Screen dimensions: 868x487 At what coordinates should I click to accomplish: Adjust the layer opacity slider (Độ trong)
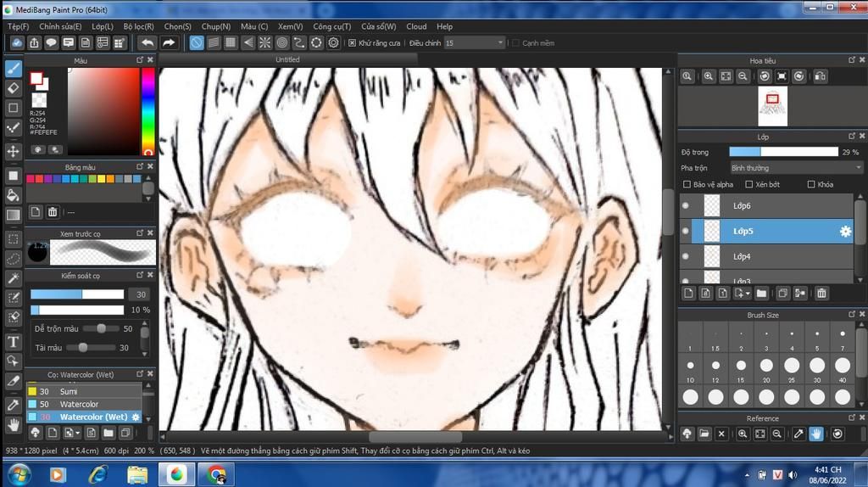[x=783, y=151]
